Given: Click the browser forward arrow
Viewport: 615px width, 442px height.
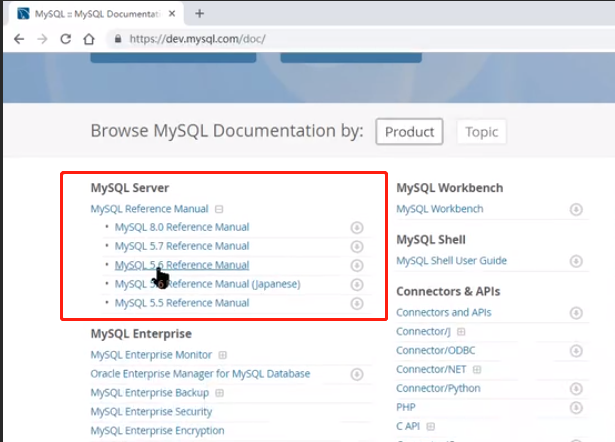Looking at the screenshot, I should point(42,39).
